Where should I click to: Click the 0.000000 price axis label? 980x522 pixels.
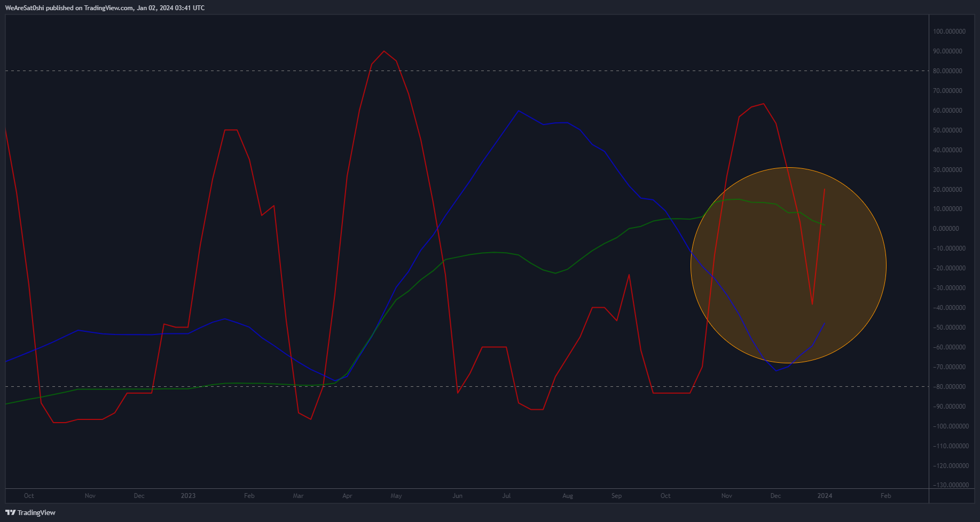click(x=946, y=229)
